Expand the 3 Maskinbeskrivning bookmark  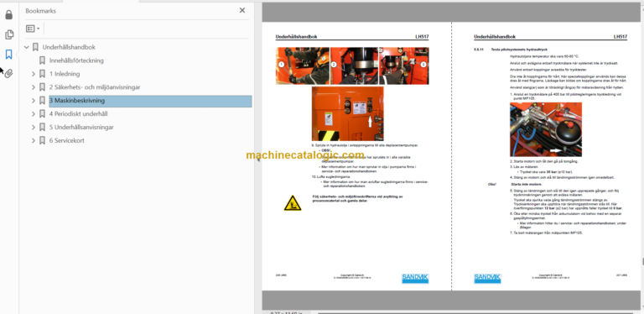[34, 101]
